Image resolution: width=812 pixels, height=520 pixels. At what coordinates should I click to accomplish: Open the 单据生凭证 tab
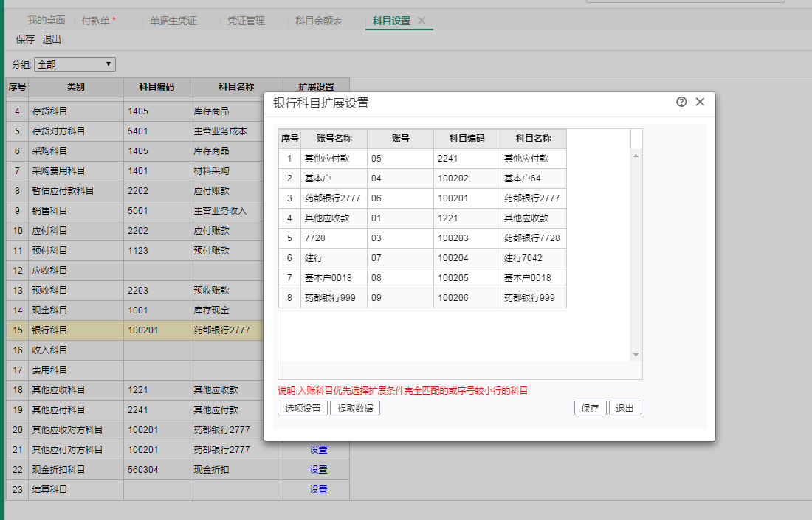click(x=173, y=21)
